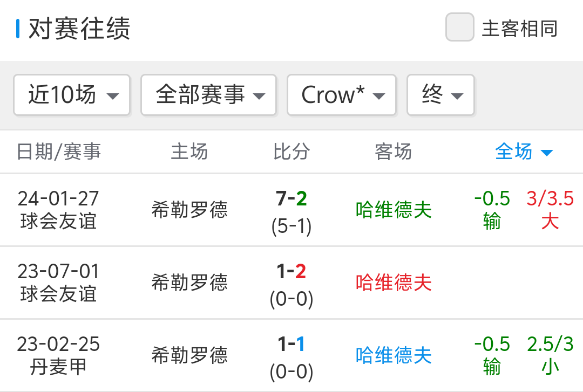The image size is (583, 392).
Task: Click the 23-02-25 丹麦甲 date cell
Action: pyautogui.click(x=58, y=355)
